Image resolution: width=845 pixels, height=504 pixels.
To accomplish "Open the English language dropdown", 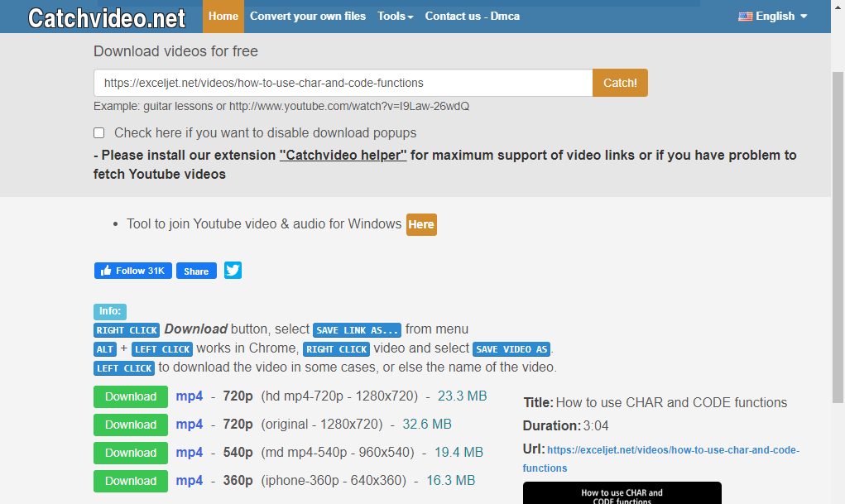I will click(772, 16).
